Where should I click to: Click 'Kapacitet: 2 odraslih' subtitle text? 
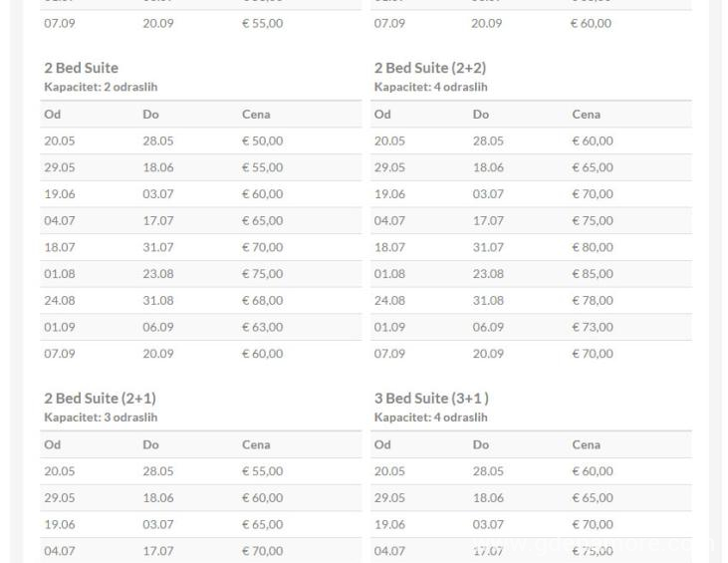101,87
